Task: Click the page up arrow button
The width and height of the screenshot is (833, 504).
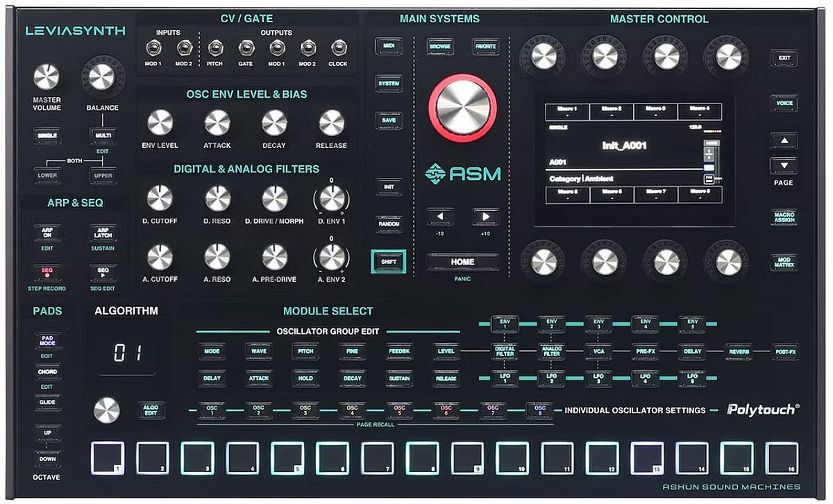Action: 784,141
